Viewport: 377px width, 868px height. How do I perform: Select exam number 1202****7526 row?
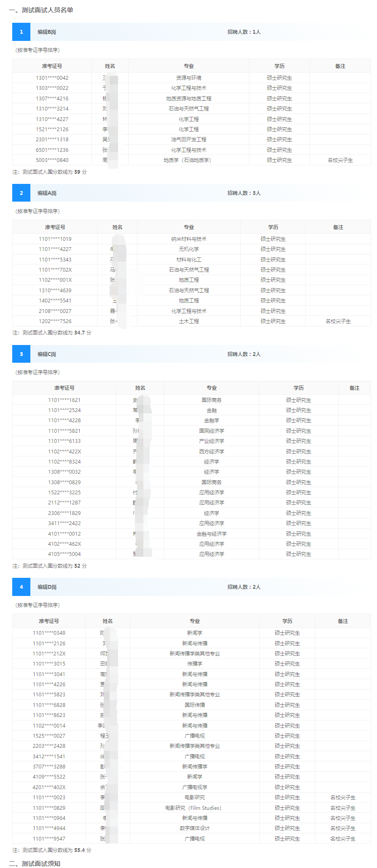click(x=55, y=321)
